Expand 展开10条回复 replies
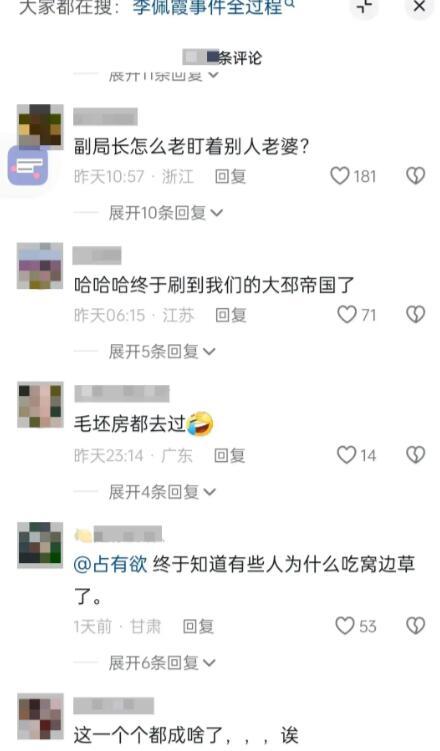440x751 pixels. click(x=166, y=213)
